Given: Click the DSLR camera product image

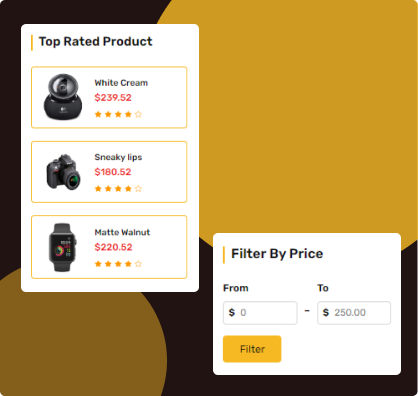Looking at the screenshot, I should point(63,172).
